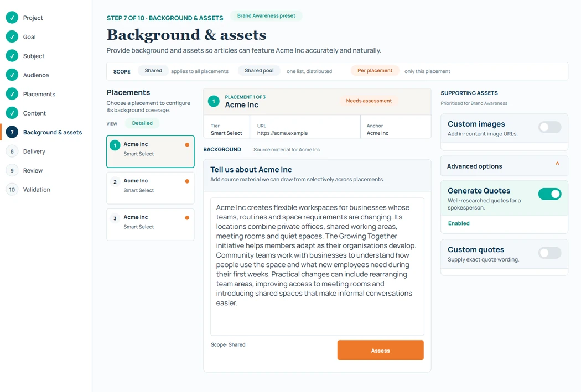Click step 7 number badge in sidebar
The height and width of the screenshot is (392, 581).
[x=12, y=132]
